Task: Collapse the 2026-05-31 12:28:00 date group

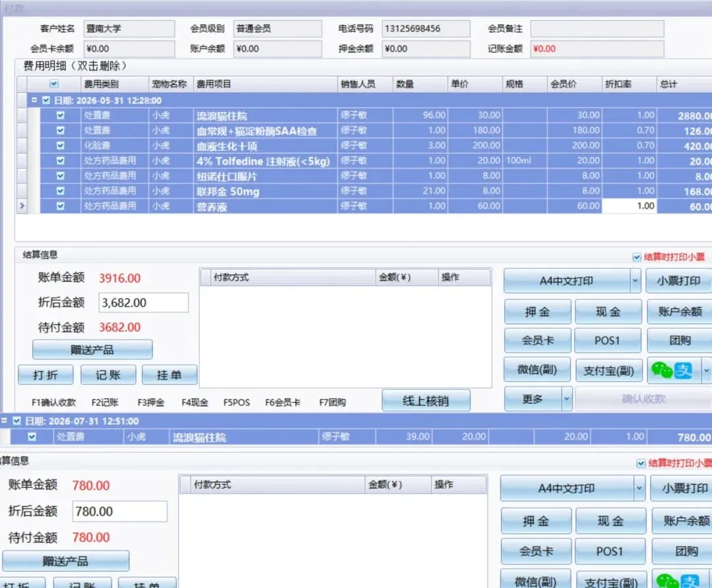Action: click(x=34, y=100)
